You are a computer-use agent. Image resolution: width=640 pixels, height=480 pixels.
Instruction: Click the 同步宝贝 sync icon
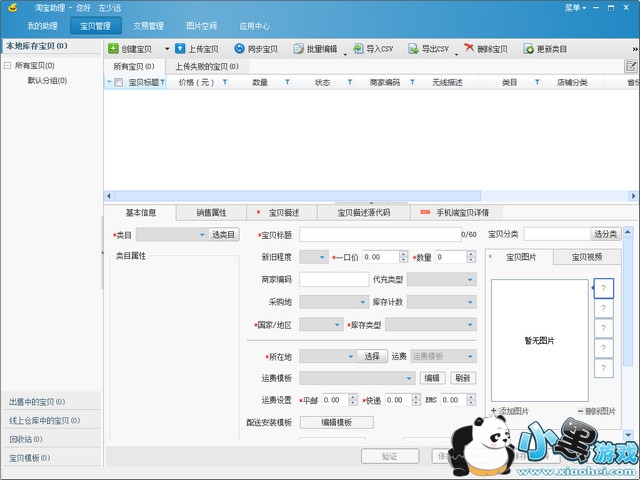click(239, 48)
